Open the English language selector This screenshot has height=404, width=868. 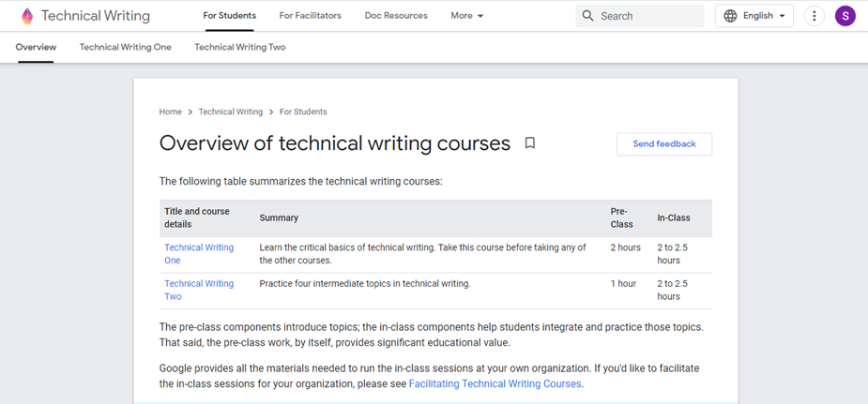click(x=757, y=16)
